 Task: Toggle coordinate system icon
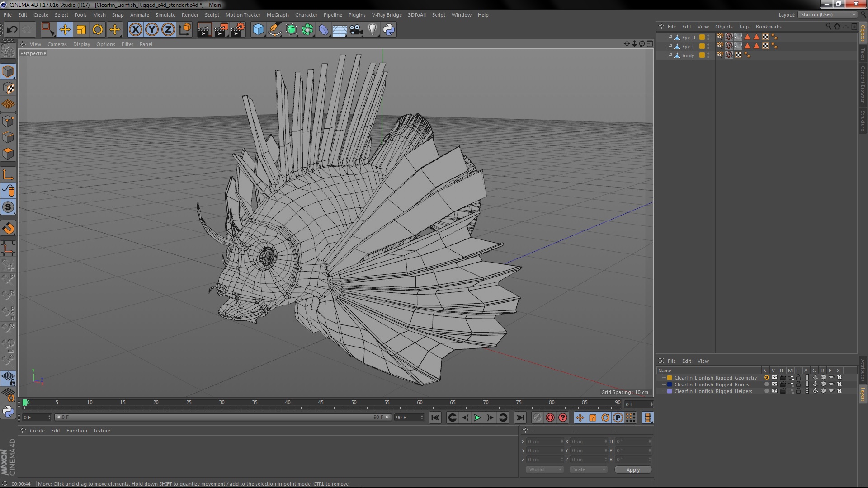(x=185, y=30)
